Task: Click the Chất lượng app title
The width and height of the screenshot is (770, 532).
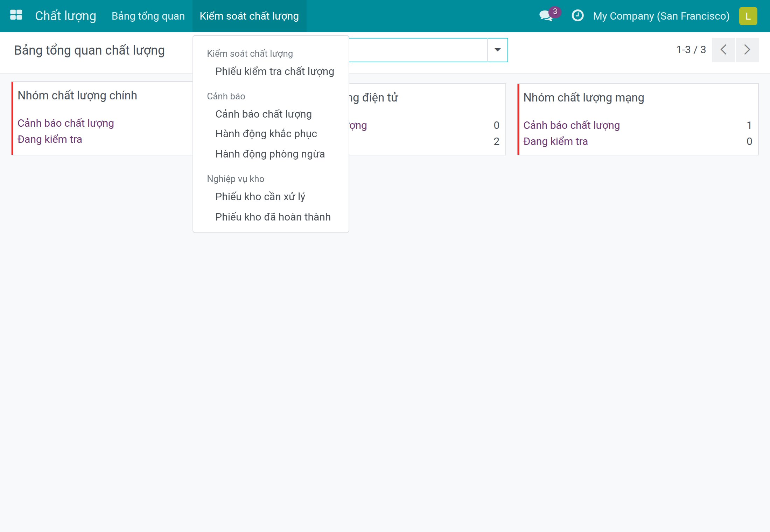Action: [65, 16]
